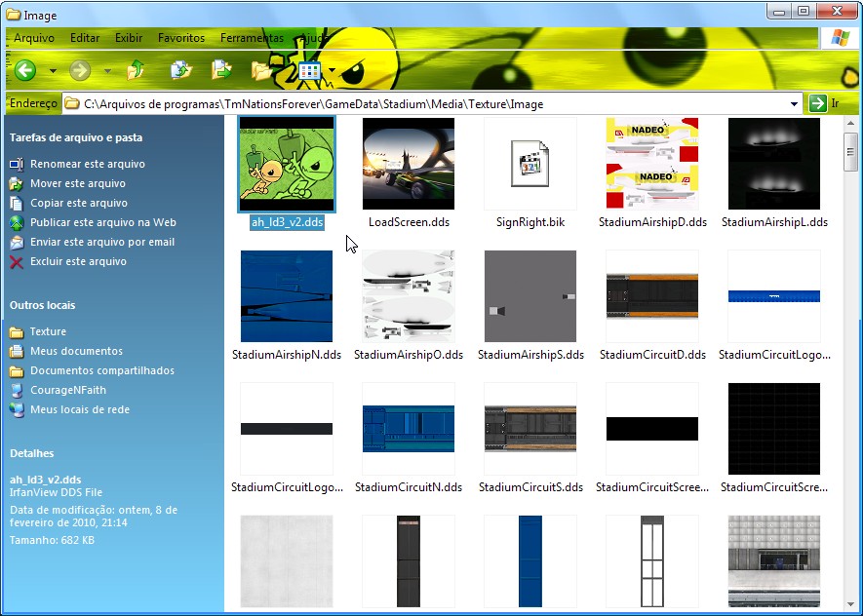Select the SignRight.bik file icon

tap(530, 164)
